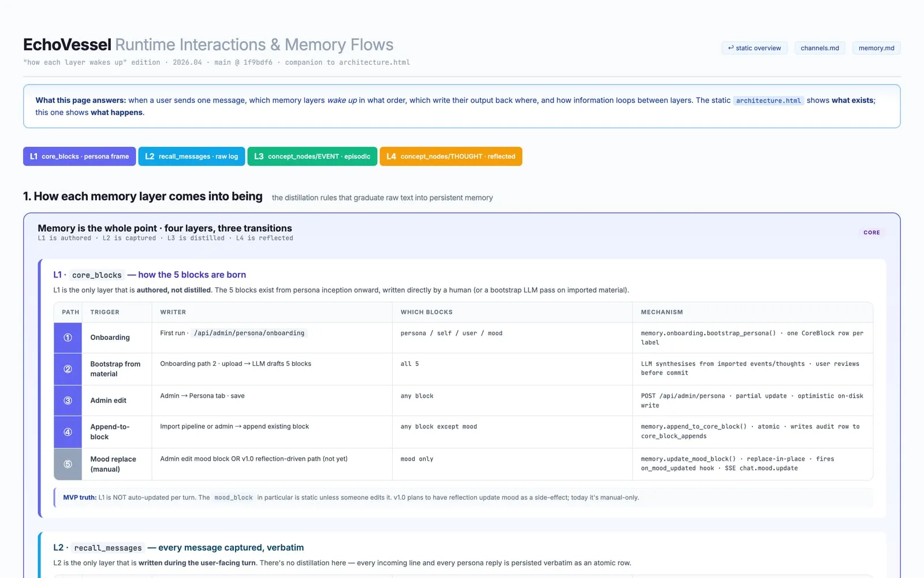Open the memory.md page

click(x=876, y=48)
